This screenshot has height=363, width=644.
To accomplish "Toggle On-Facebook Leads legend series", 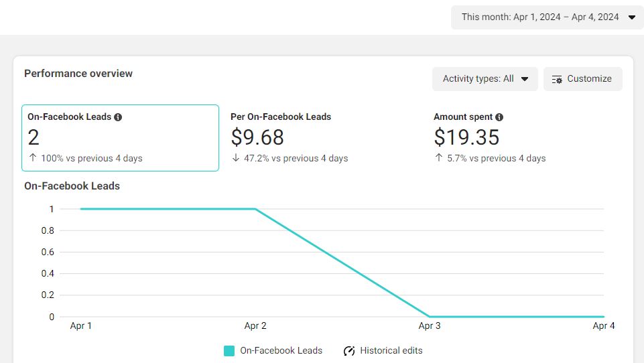I will 281,351.
